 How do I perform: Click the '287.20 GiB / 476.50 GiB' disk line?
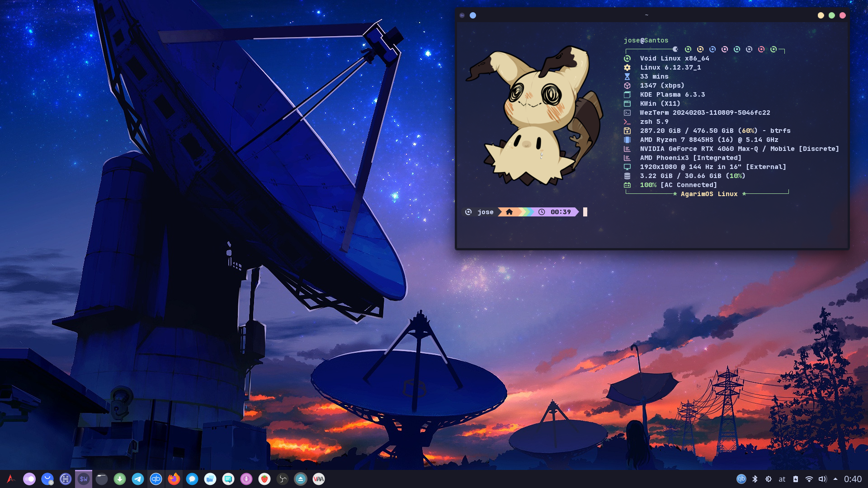tap(715, 131)
